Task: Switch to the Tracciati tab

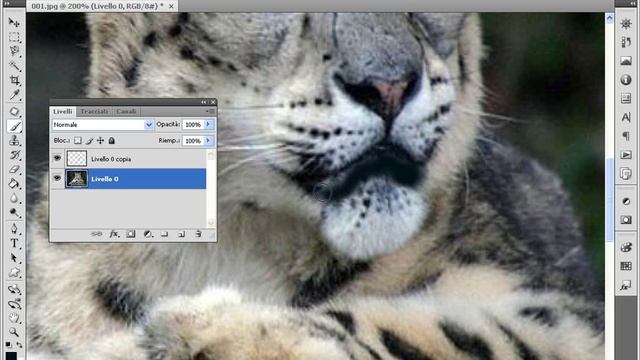Action: pyautogui.click(x=94, y=111)
